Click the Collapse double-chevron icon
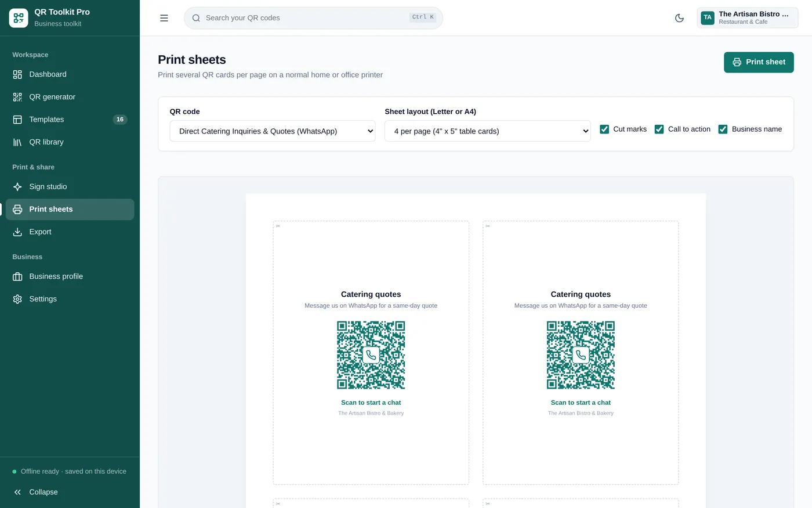This screenshot has width=812, height=508. point(17,492)
